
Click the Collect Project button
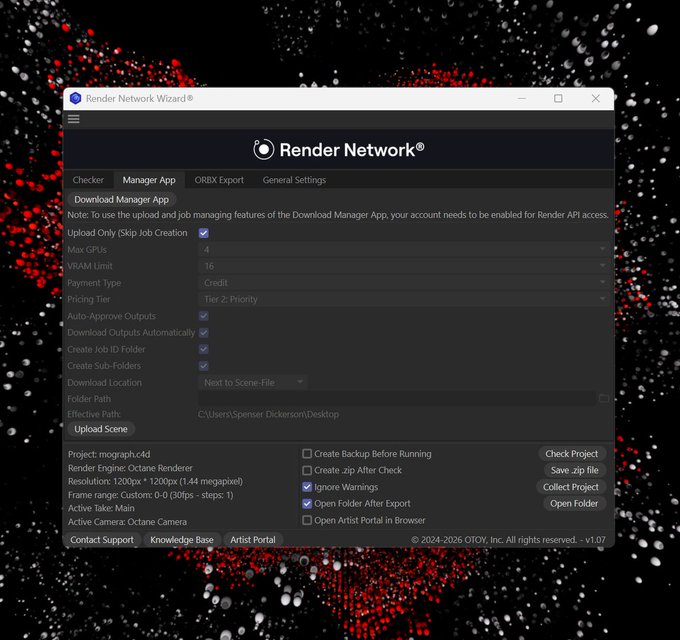click(x=571, y=487)
